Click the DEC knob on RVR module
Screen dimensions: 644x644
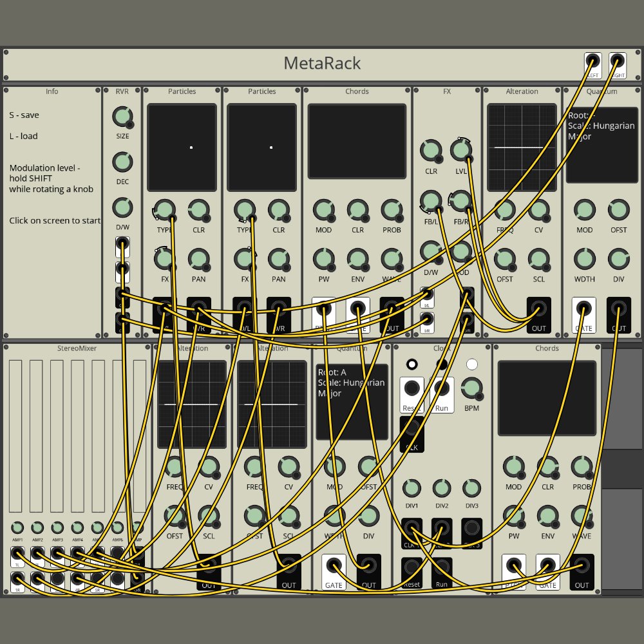pyautogui.click(x=122, y=162)
